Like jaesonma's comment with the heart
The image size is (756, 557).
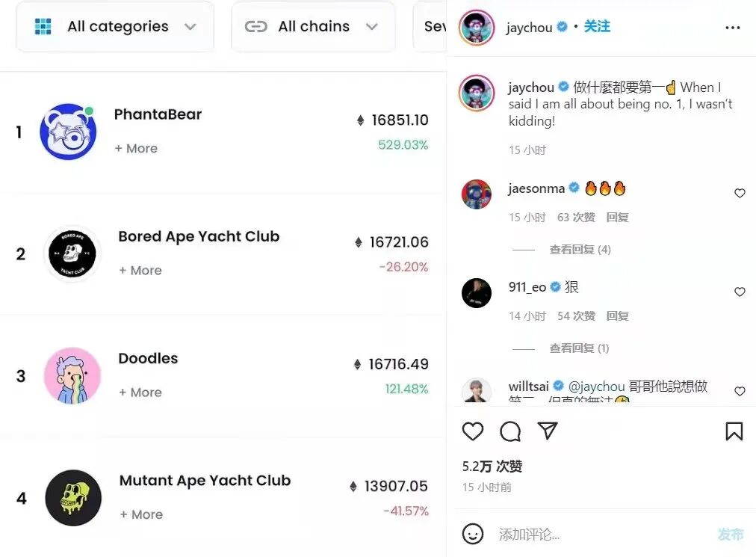coord(740,193)
